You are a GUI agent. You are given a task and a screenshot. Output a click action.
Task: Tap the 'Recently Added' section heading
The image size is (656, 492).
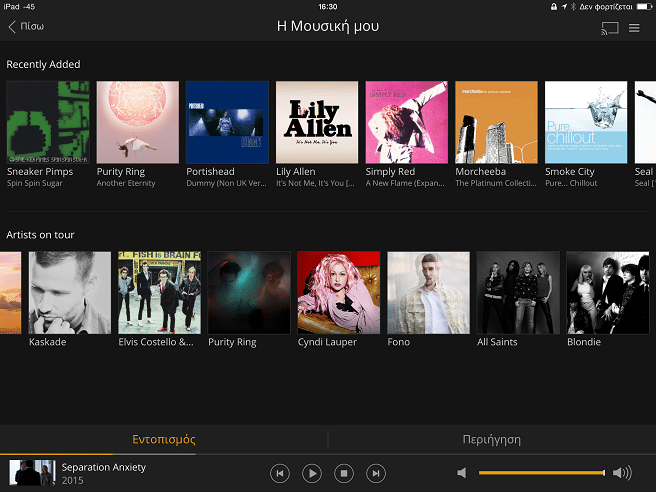click(x=44, y=64)
